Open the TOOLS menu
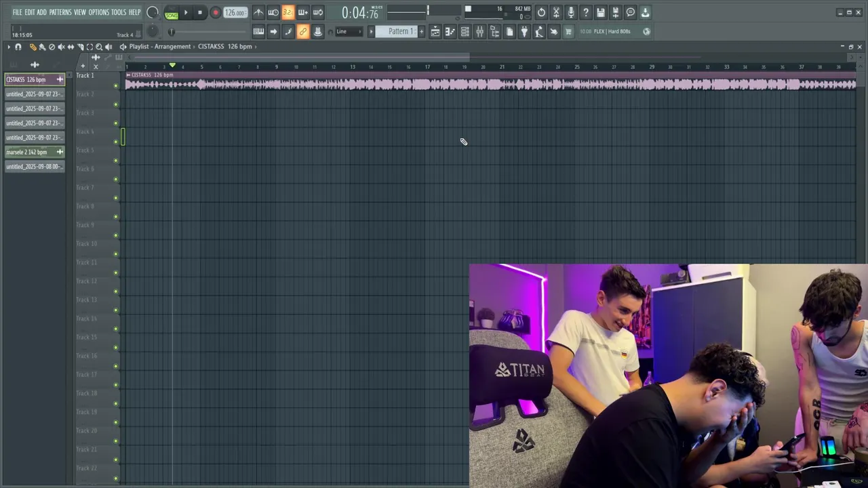Screen dimensions: 868x488 (x=119, y=12)
